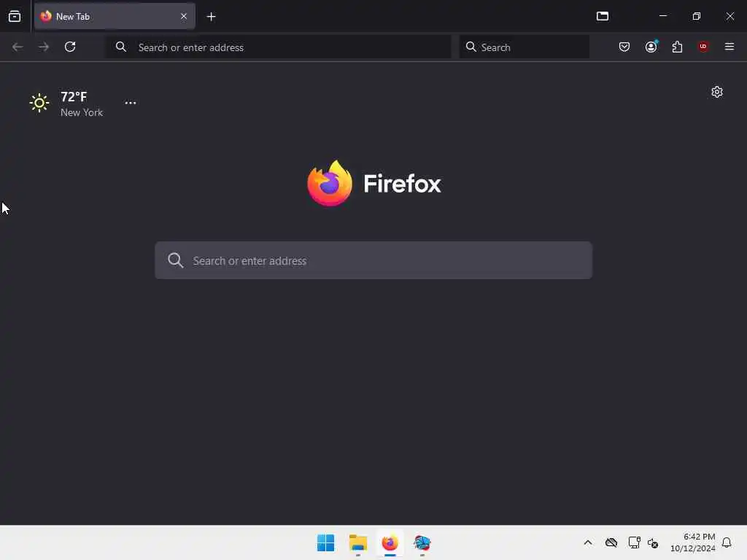The height and width of the screenshot is (560, 747).
Task: Click the sunny weather icon
Action: coord(39,103)
